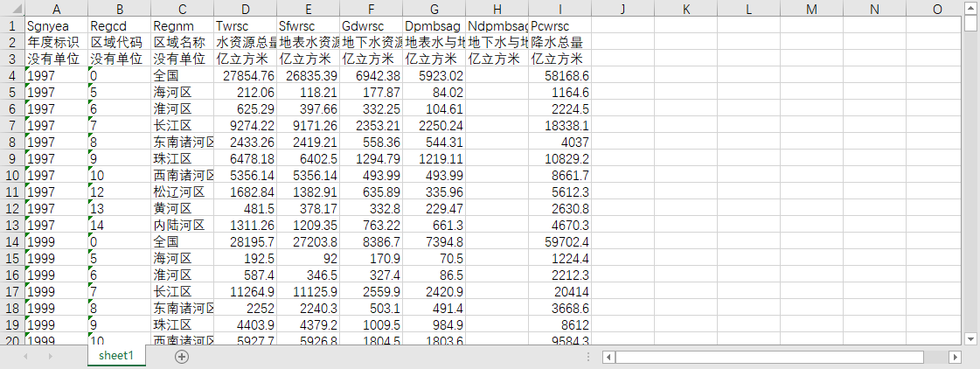980x369 pixels.
Task: Click horizontal scrollbar right arrow
Action: [955, 357]
